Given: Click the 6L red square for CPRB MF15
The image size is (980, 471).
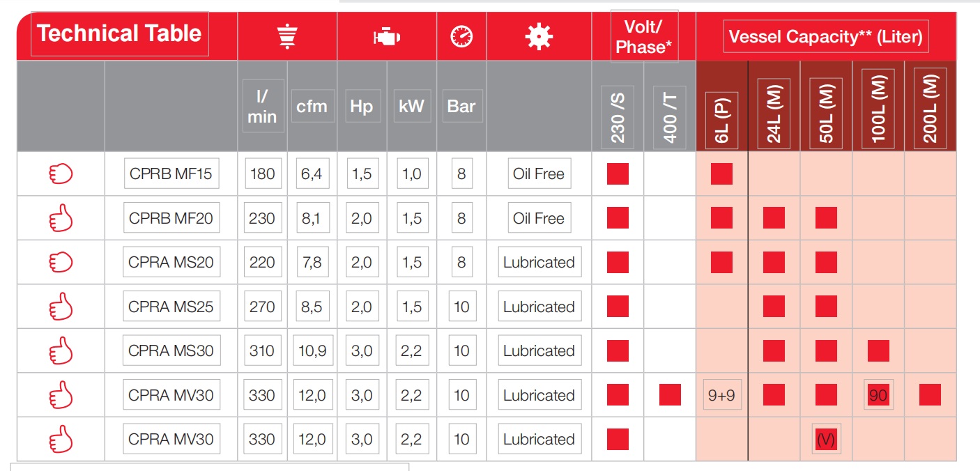Looking at the screenshot, I should (721, 173).
